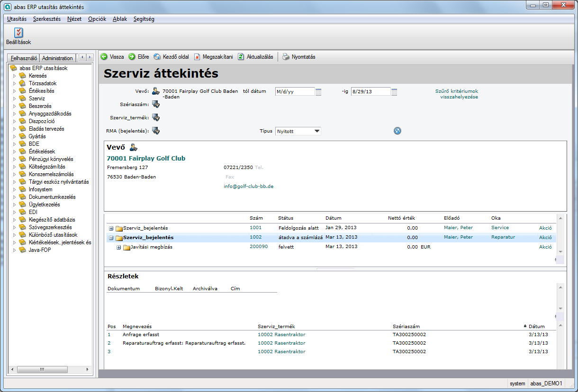Click folder icon of Javítási megbízás
Image resolution: width=578 pixels, height=392 pixels.
click(x=126, y=247)
